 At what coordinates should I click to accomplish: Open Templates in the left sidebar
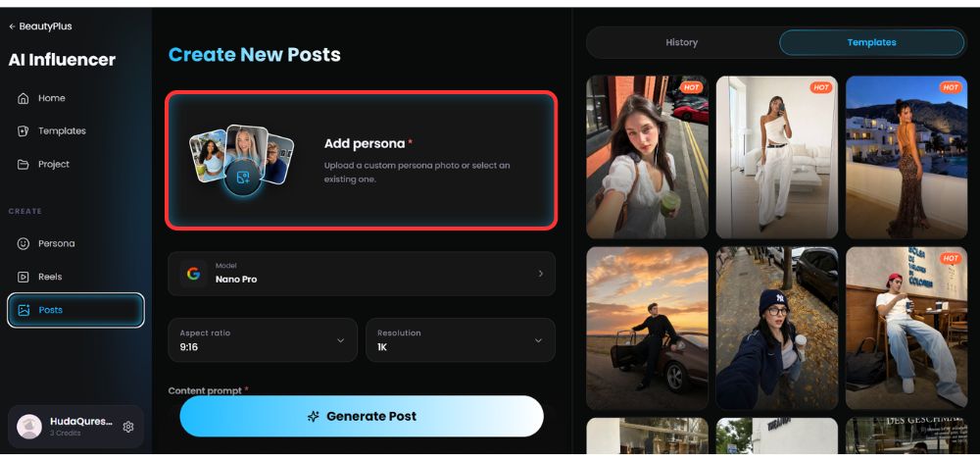click(75, 131)
